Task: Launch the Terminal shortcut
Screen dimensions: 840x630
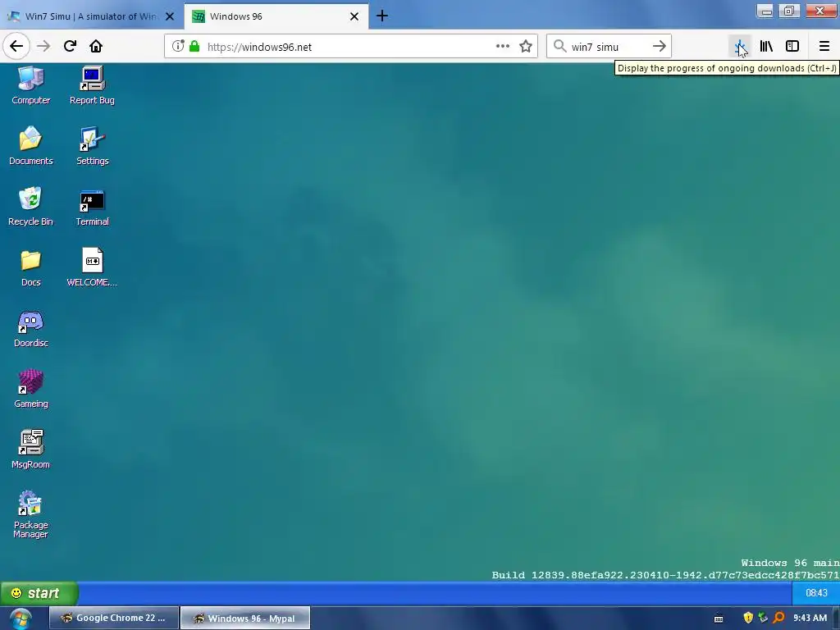Action: coord(92,207)
